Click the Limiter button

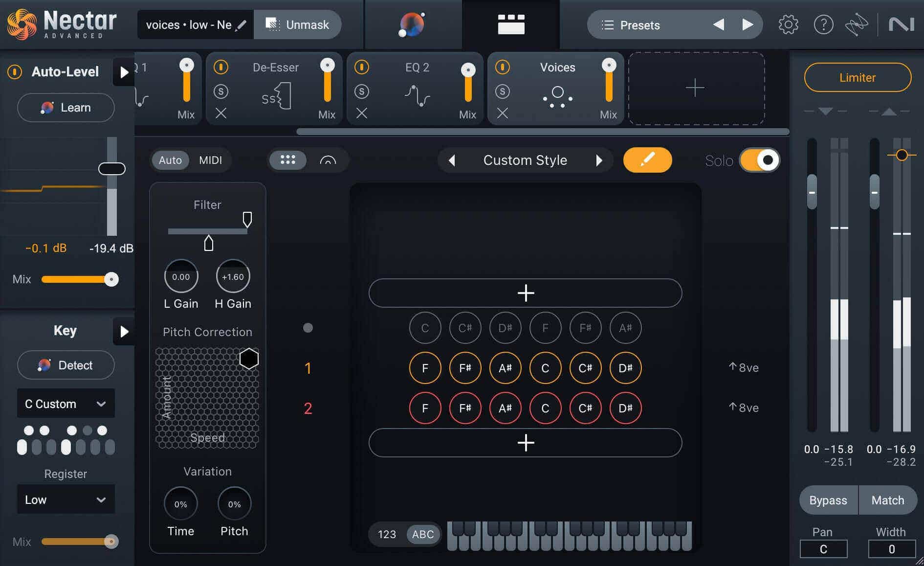(858, 77)
